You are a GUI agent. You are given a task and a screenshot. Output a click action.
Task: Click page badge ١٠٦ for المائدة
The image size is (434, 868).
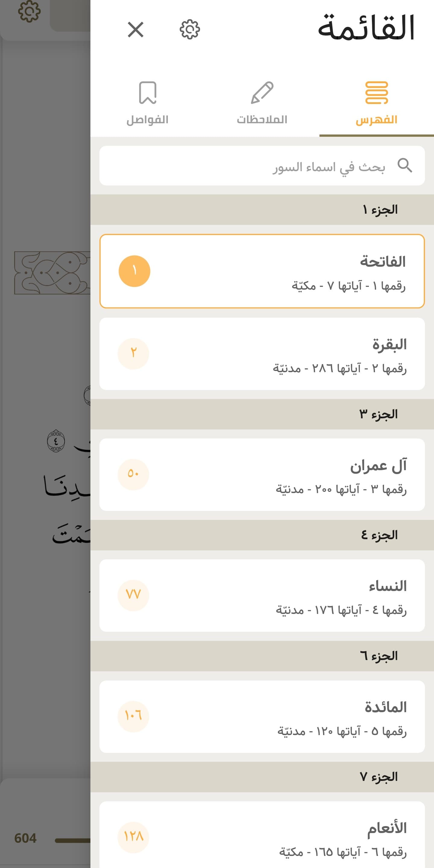[x=133, y=716]
